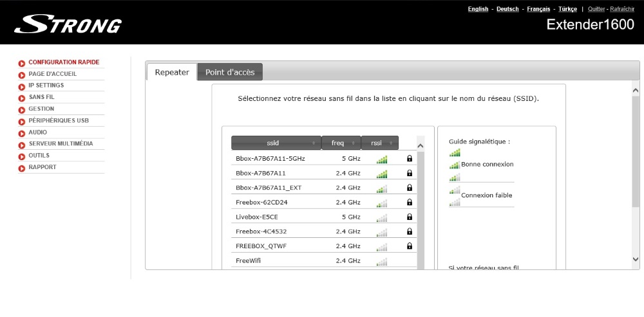
Task: Click the arrow icon beside Sans Fil
Action: click(x=22, y=98)
